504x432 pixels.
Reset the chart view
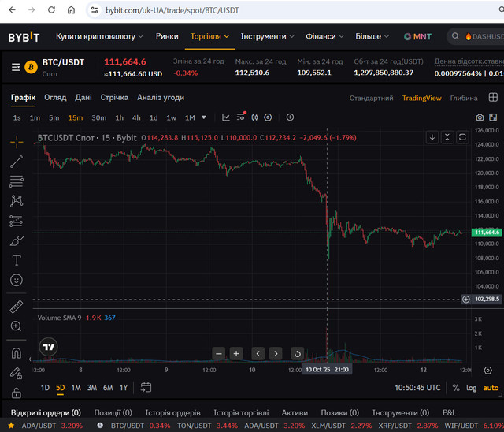[x=298, y=354]
